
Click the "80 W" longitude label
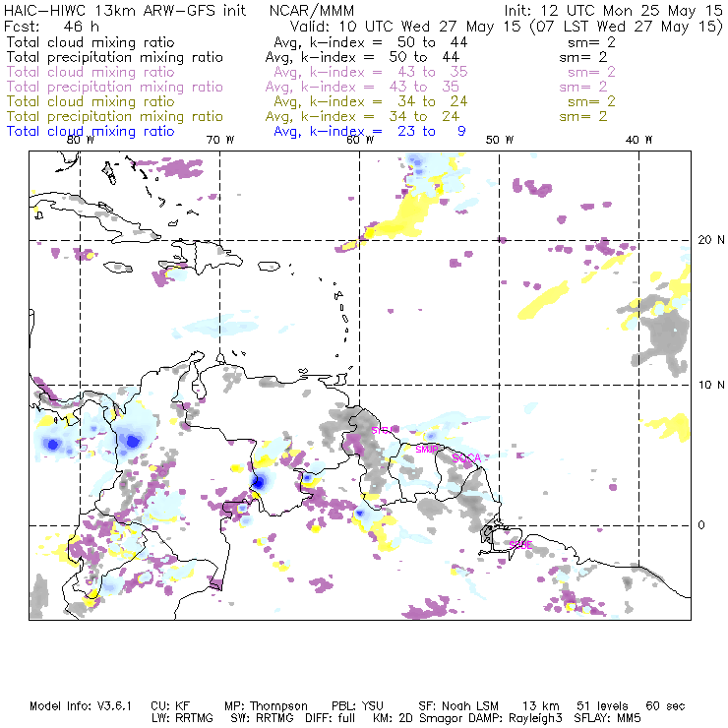point(81,140)
